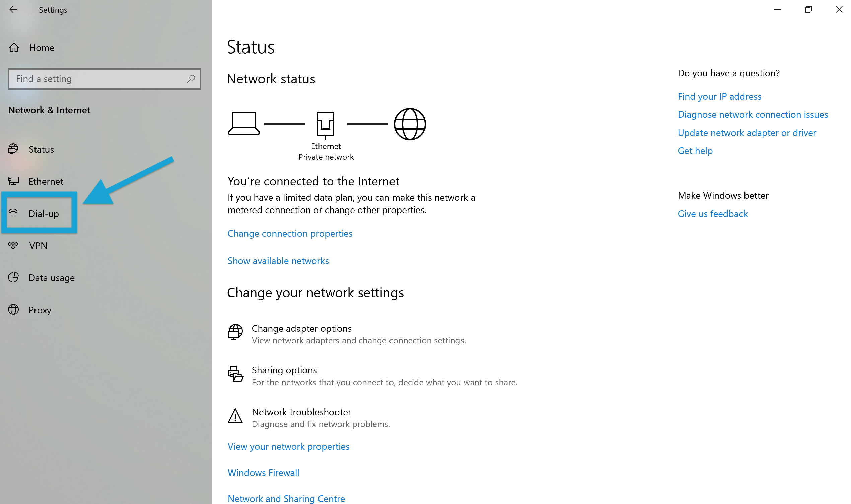Open Diagnose network connection issues link
Viewport: 851px width, 504px height.
pyautogui.click(x=753, y=114)
